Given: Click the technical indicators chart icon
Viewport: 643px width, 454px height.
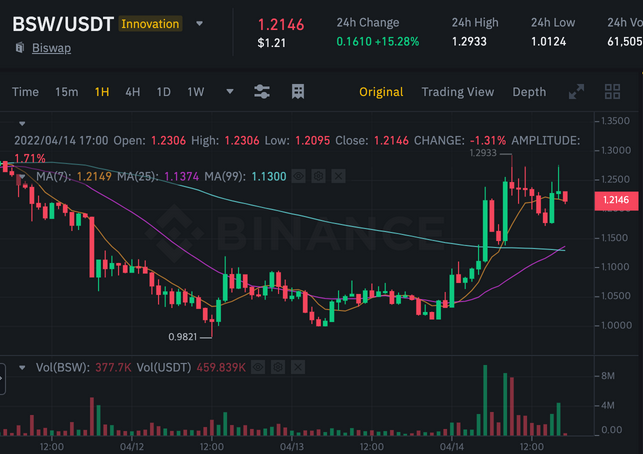Looking at the screenshot, I should click(298, 91).
